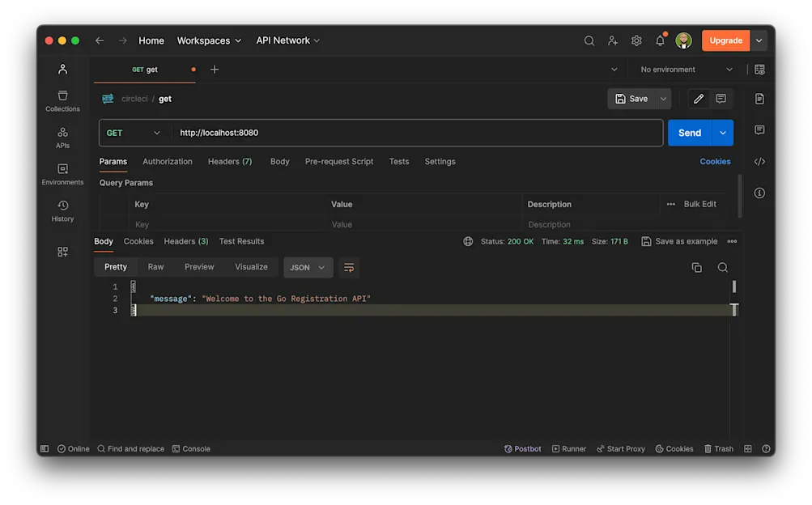Open the documentation panel
Image resolution: width=812 pixels, height=505 pixels.
[x=759, y=98]
